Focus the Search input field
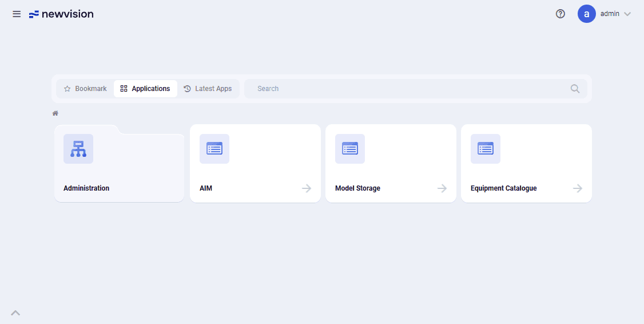Image resolution: width=644 pixels, height=324 pixels. (416, 88)
